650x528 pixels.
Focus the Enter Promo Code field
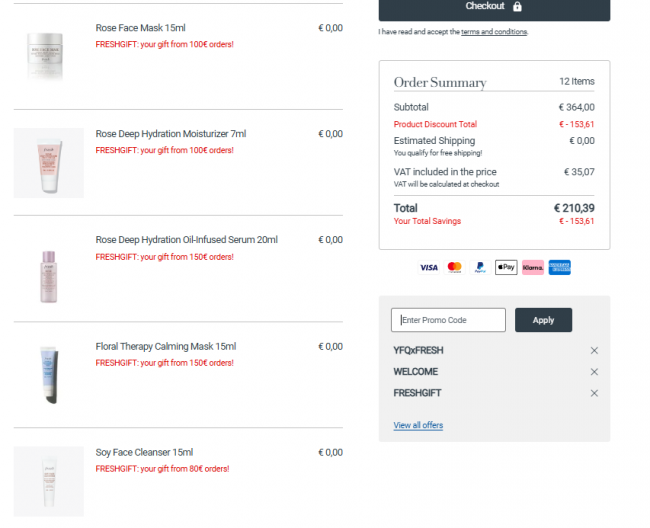tap(448, 320)
